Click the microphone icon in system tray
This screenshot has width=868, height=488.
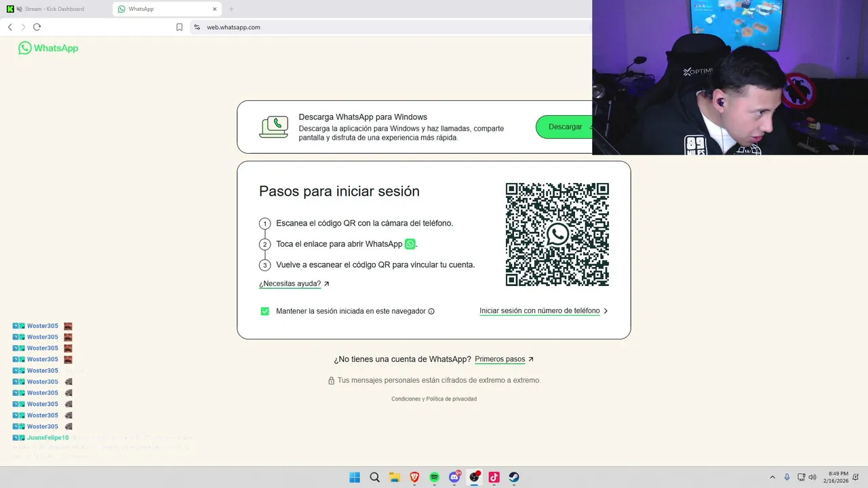tap(787, 477)
